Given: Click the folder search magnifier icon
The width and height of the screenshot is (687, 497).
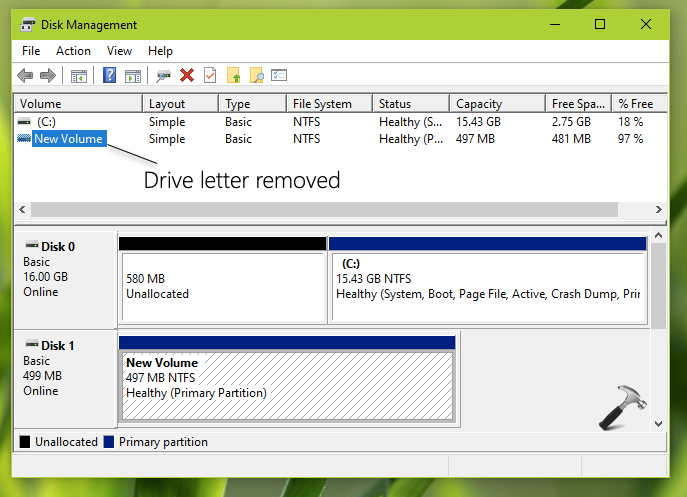Looking at the screenshot, I should [x=257, y=75].
